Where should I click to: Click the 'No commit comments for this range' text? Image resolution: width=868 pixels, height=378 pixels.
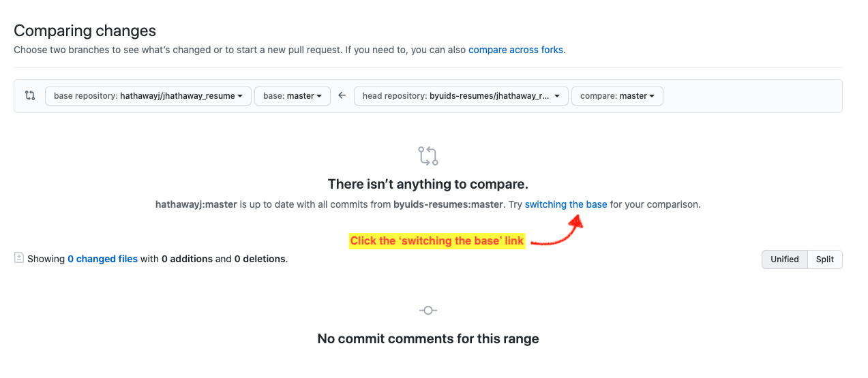428,338
